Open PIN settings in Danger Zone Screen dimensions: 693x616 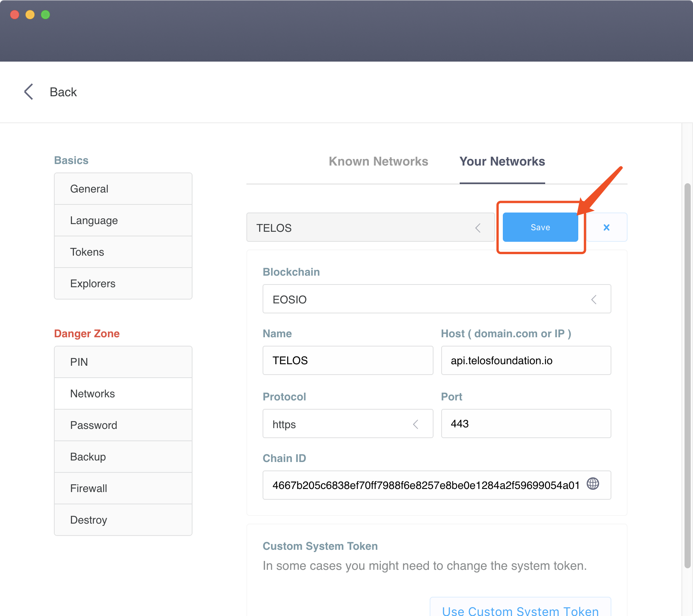pyautogui.click(x=123, y=362)
